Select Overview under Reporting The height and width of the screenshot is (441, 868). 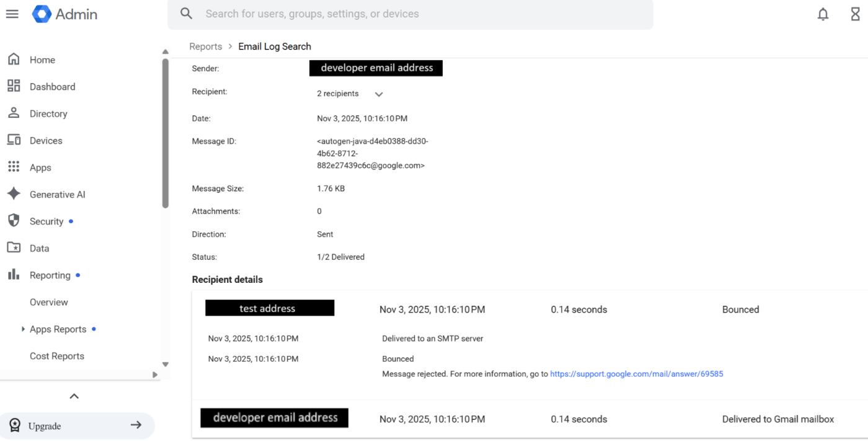(x=49, y=302)
